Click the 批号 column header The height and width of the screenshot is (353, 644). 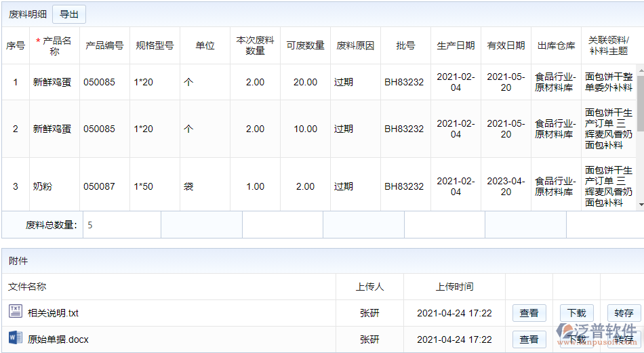[x=405, y=45]
